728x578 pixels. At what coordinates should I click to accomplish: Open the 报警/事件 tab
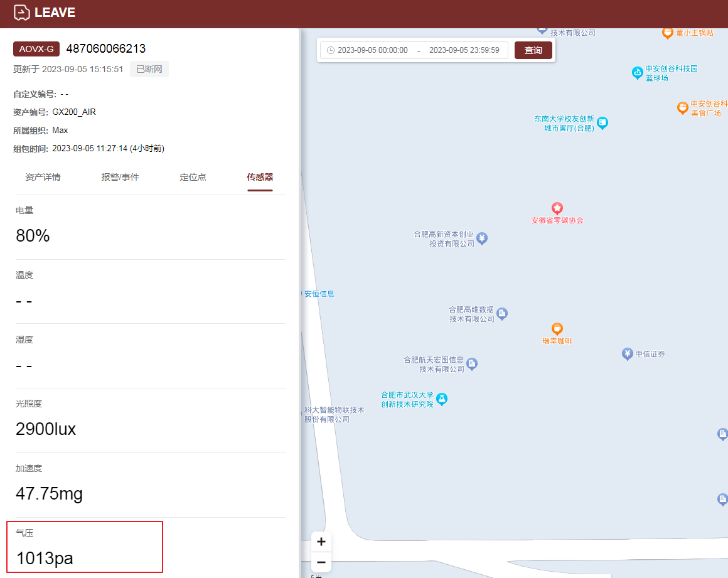(x=120, y=177)
